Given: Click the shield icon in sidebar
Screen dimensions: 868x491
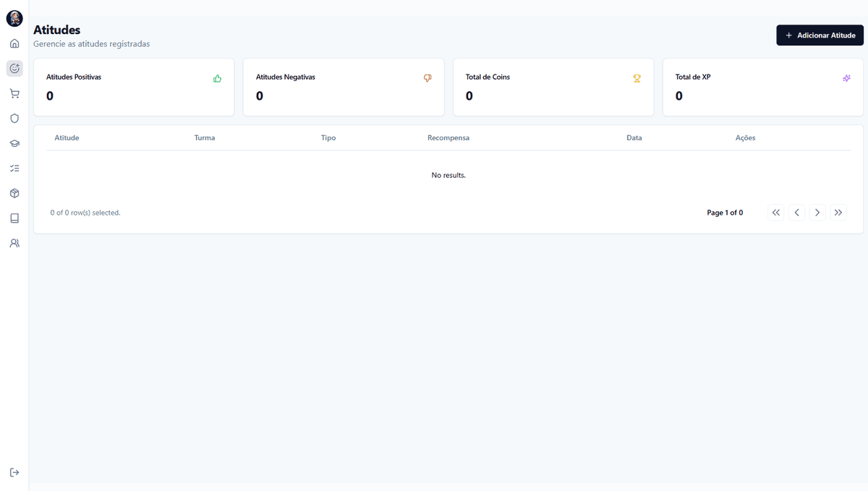Looking at the screenshot, I should point(14,119).
